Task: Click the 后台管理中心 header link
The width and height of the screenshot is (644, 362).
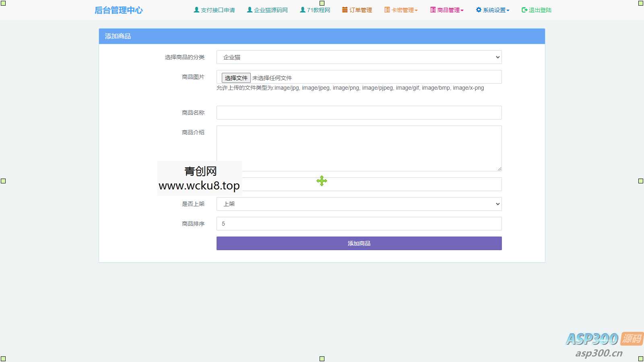Action: [x=119, y=10]
